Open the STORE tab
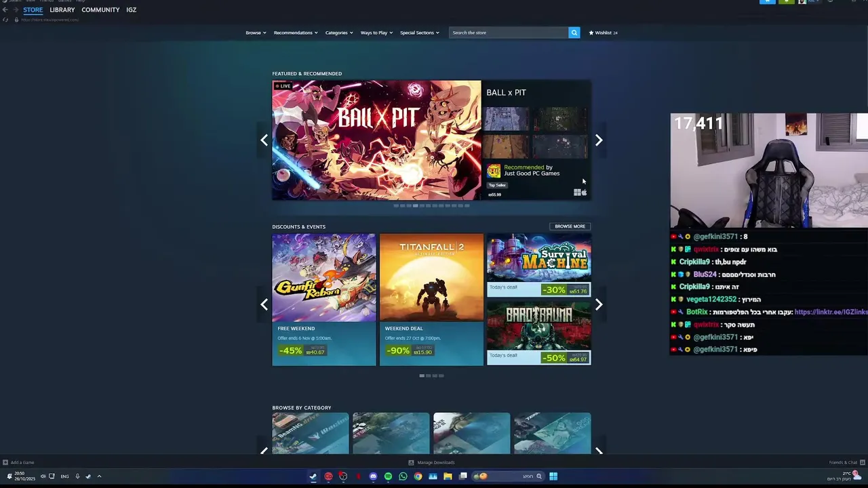 point(33,10)
